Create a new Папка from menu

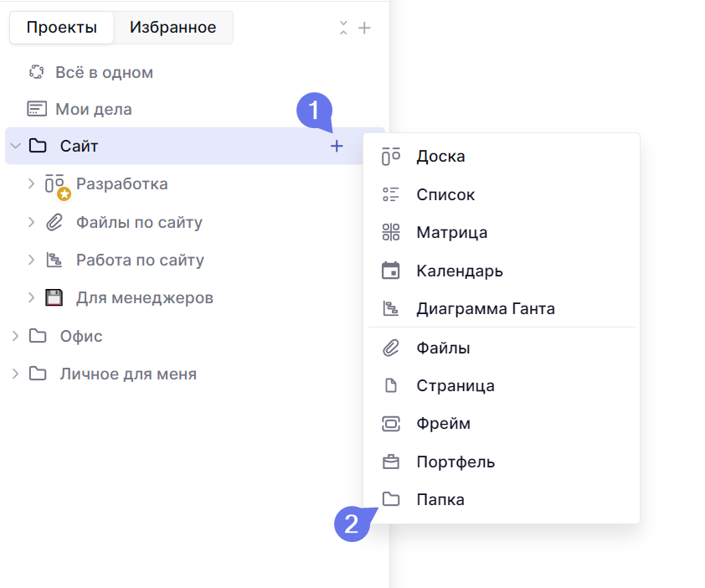(x=440, y=500)
